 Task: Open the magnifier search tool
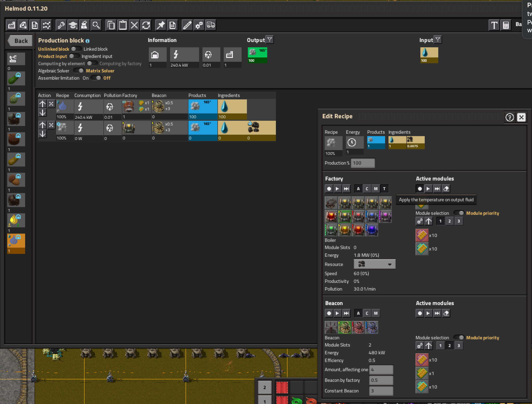pos(96,25)
